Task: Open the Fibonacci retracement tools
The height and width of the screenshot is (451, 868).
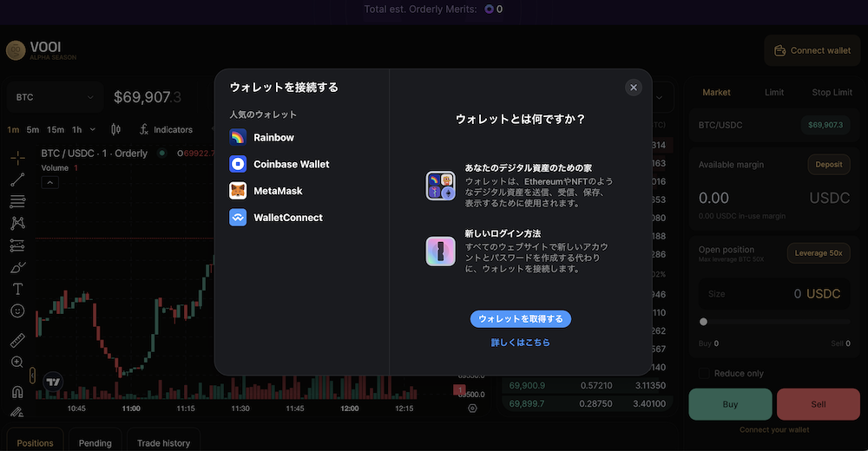Action: point(17,201)
